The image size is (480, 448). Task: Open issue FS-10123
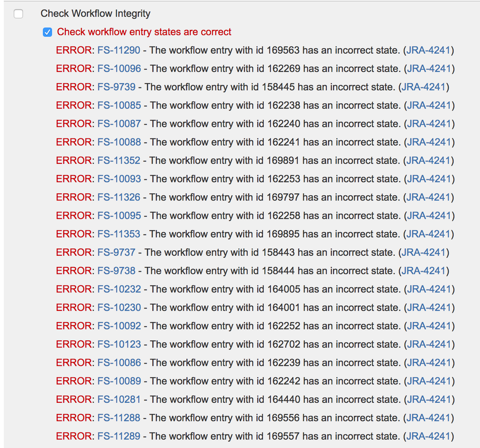(118, 344)
